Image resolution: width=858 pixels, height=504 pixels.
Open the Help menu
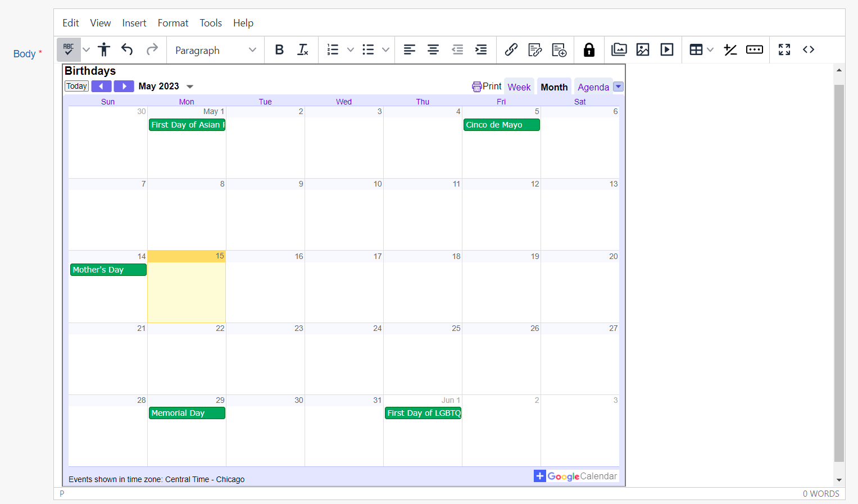(x=243, y=23)
